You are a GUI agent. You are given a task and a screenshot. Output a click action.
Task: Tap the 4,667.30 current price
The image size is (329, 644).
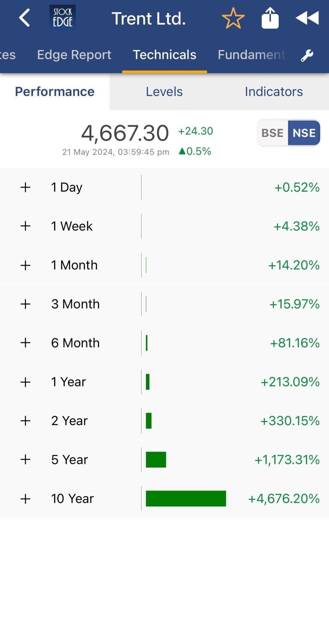(125, 133)
